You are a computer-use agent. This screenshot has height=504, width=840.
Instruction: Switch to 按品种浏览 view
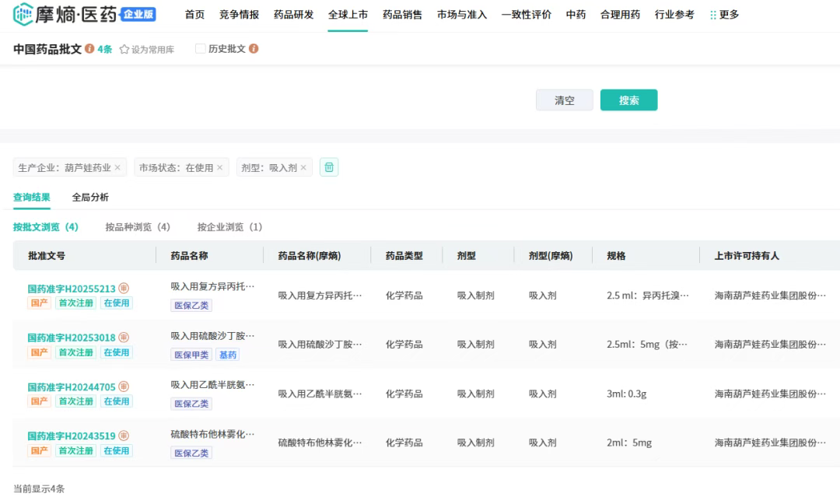(x=137, y=227)
